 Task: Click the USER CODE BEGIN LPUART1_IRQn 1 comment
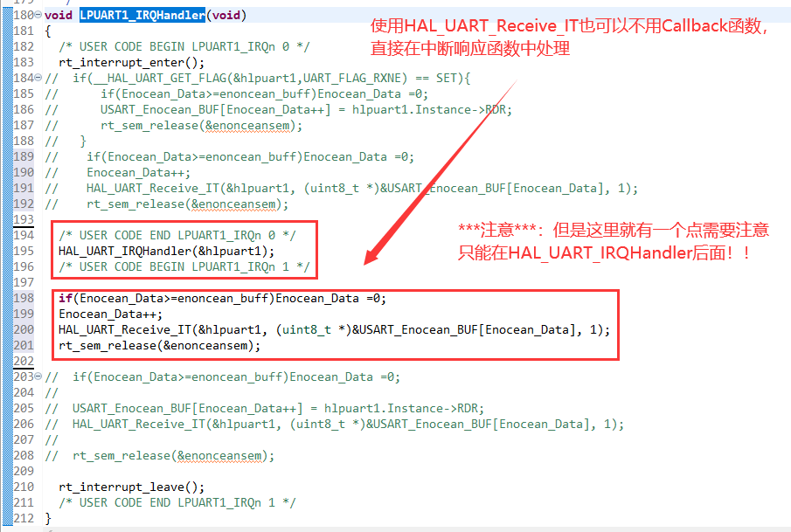coord(184,266)
